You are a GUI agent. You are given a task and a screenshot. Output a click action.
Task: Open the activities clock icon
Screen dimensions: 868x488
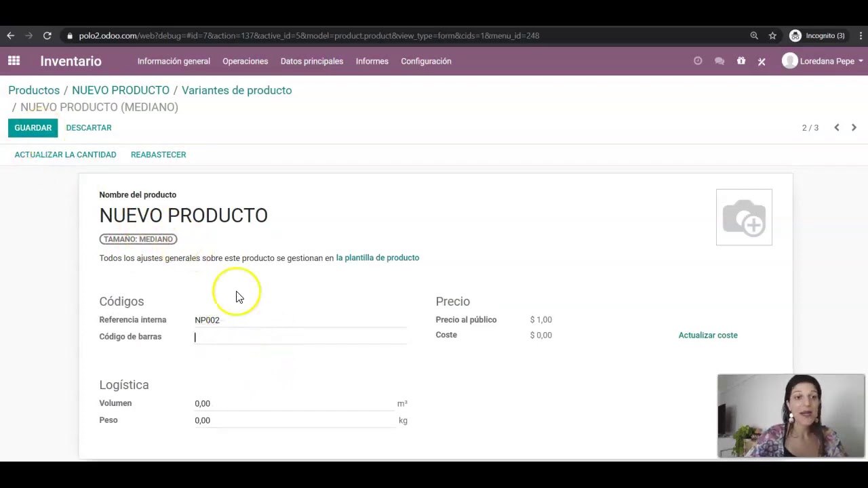coord(698,61)
